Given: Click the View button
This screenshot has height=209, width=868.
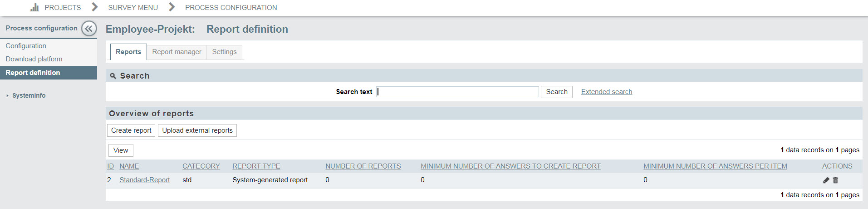Looking at the screenshot, I should pos(121,150).
